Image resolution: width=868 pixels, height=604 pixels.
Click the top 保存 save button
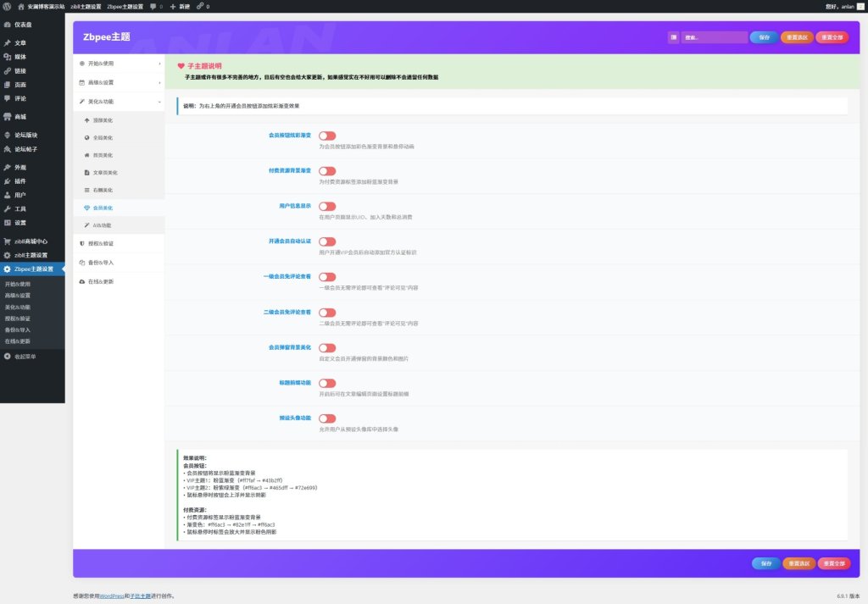764,37
